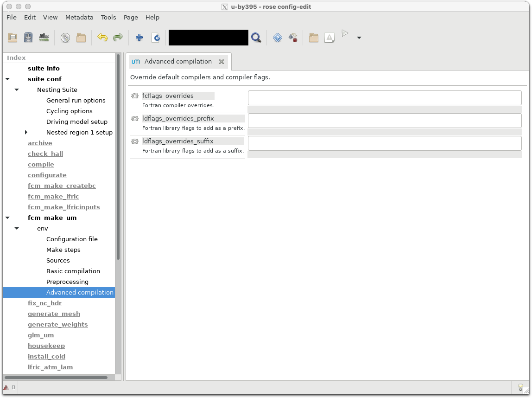Click the ldflags_overrides_prefix input field
532x398 pixels.
[385, 121]
